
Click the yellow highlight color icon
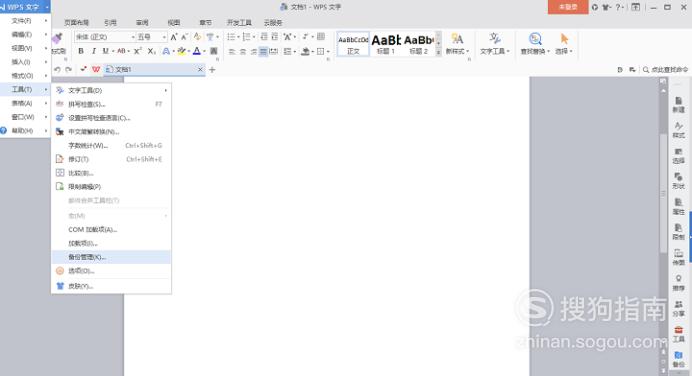(x=181, y=51)
